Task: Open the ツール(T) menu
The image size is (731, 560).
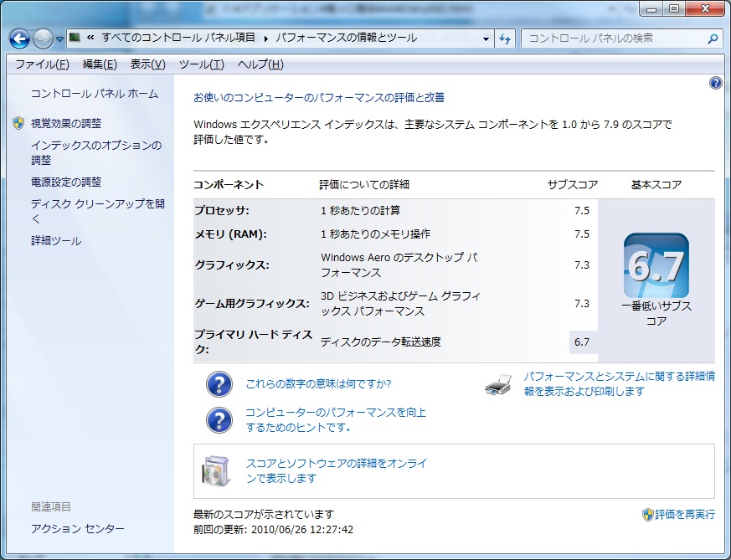Action: point(202,64)
